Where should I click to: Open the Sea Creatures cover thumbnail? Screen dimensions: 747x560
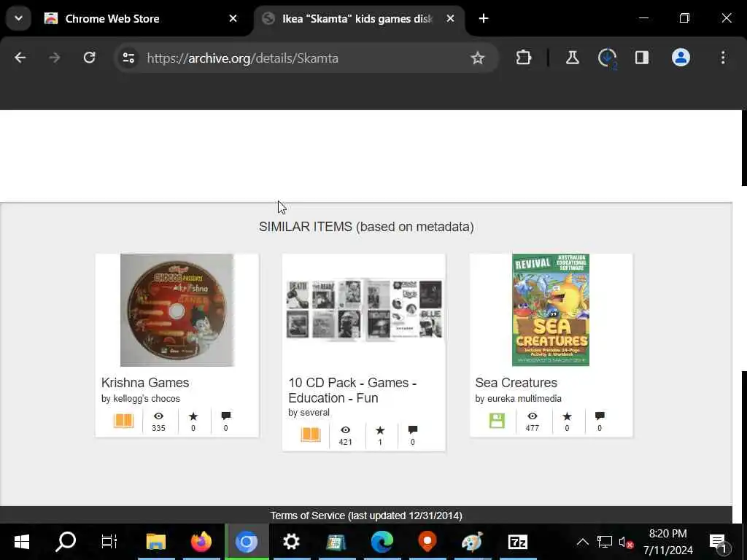point(551,310)
